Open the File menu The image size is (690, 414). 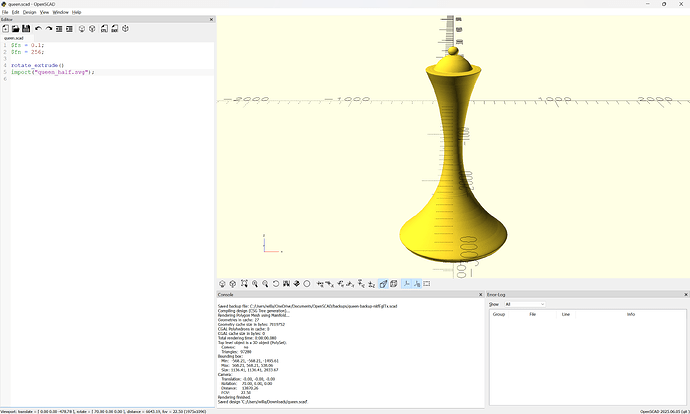pos(5,12)
